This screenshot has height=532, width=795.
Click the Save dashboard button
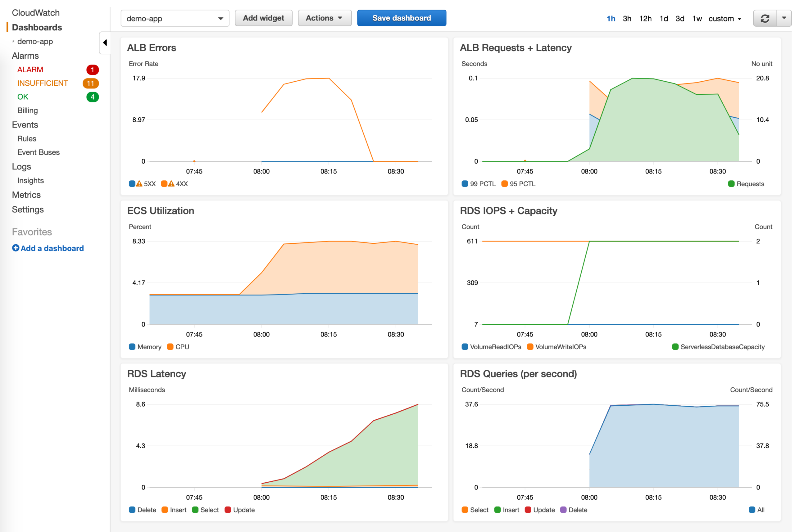click(401, 18)
